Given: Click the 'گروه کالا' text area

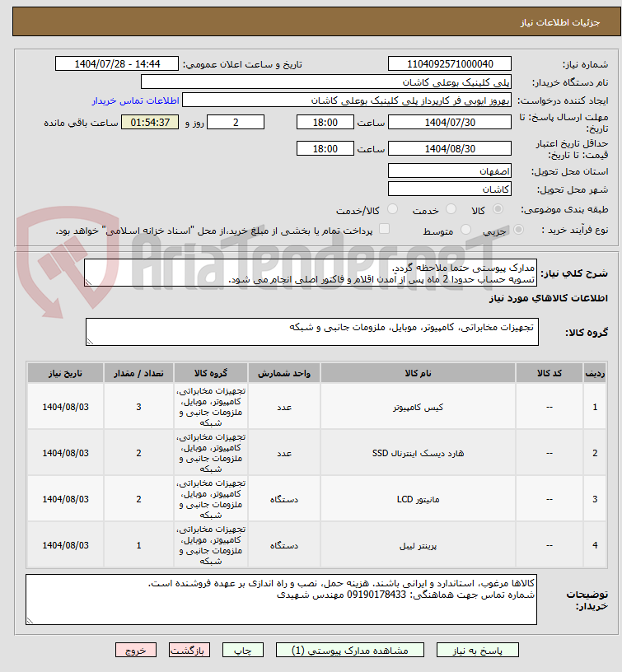Looking at the screenshot, I should [311, 332].
